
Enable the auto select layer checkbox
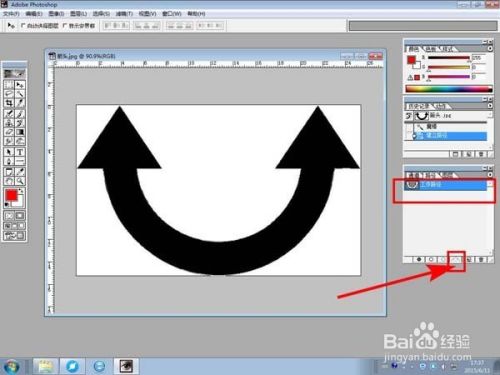[x=23, y=25]
